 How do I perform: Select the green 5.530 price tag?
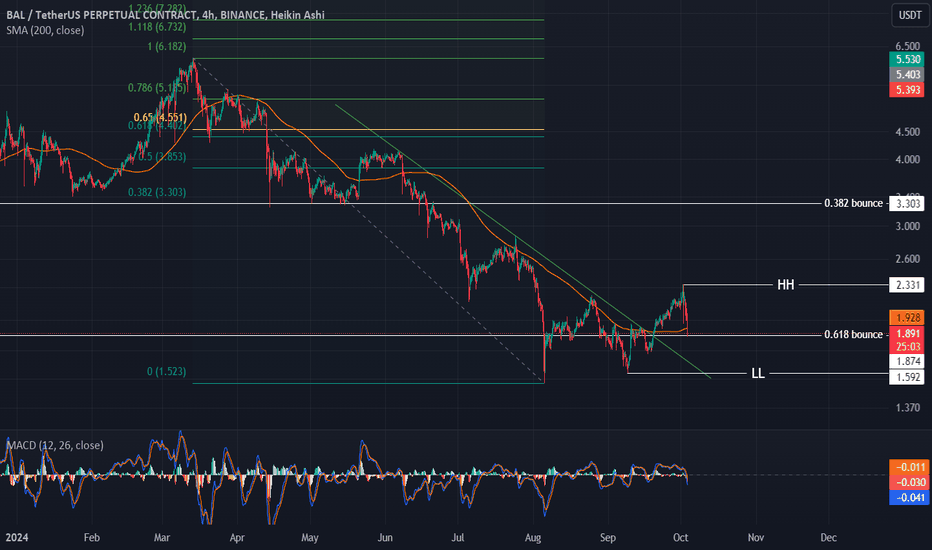click(906, 59)
